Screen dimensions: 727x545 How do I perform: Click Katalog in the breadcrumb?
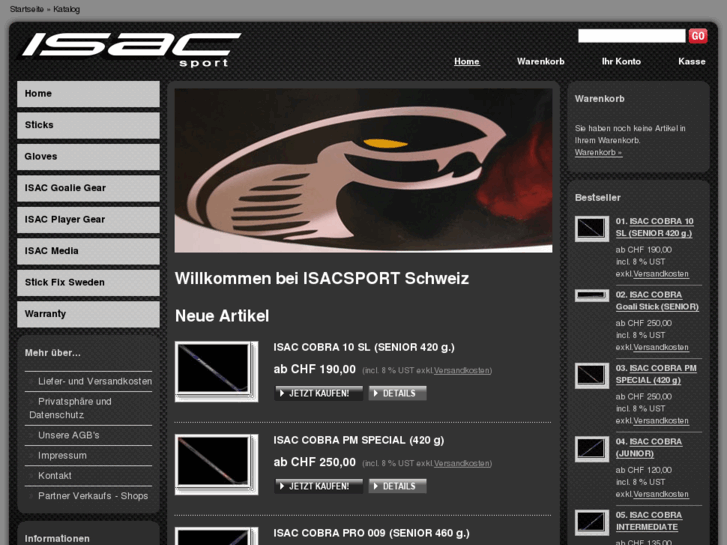coord(66,9)
